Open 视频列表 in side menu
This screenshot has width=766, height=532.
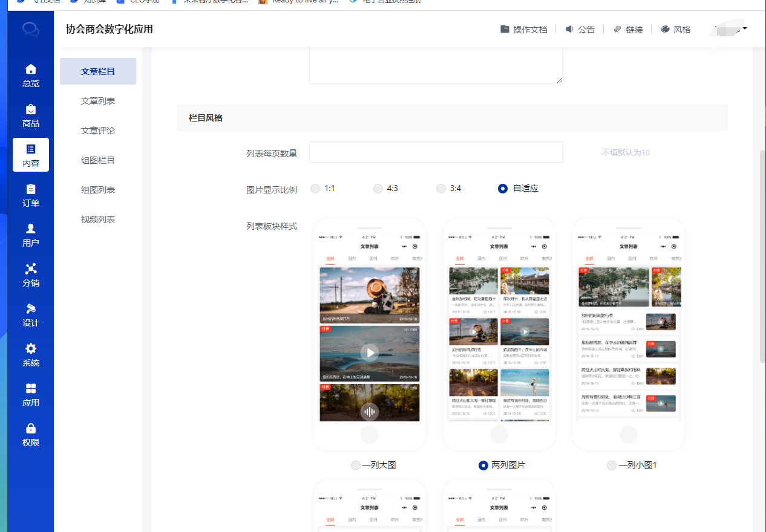[x=98, y=219]
